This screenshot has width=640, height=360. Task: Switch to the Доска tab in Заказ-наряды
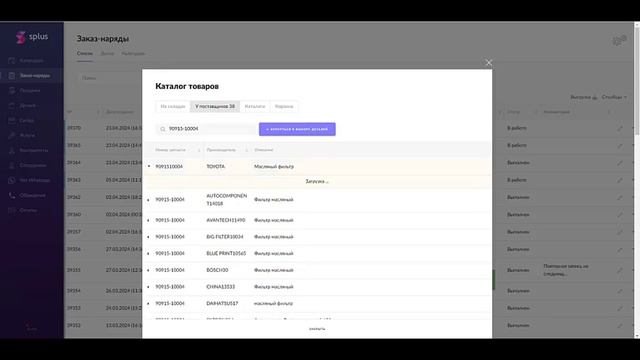click(107, 53)
